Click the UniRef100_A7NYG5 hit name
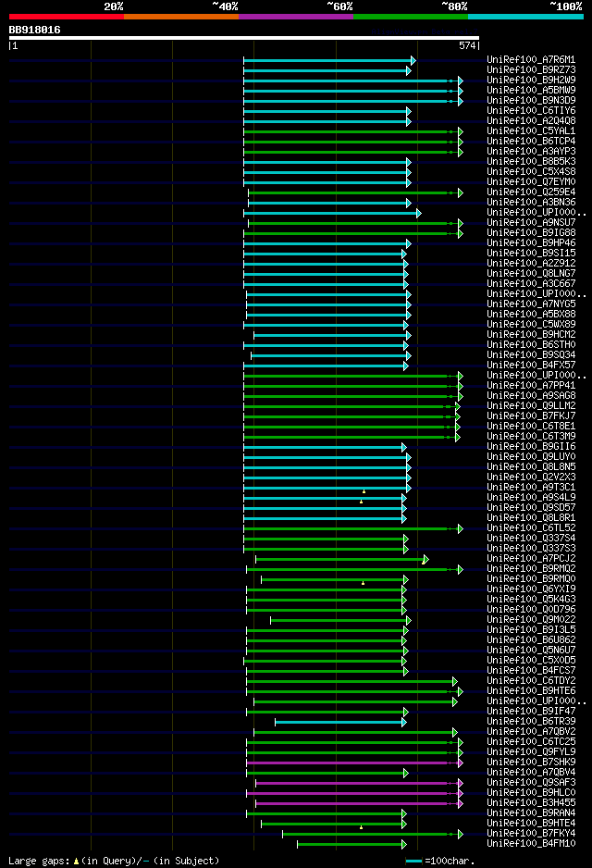The height and width of the screenshot is (868, 592). 531,304
